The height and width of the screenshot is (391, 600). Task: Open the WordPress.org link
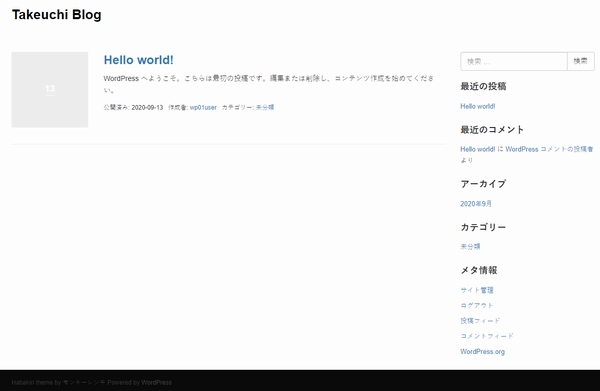tap(483, 352)
